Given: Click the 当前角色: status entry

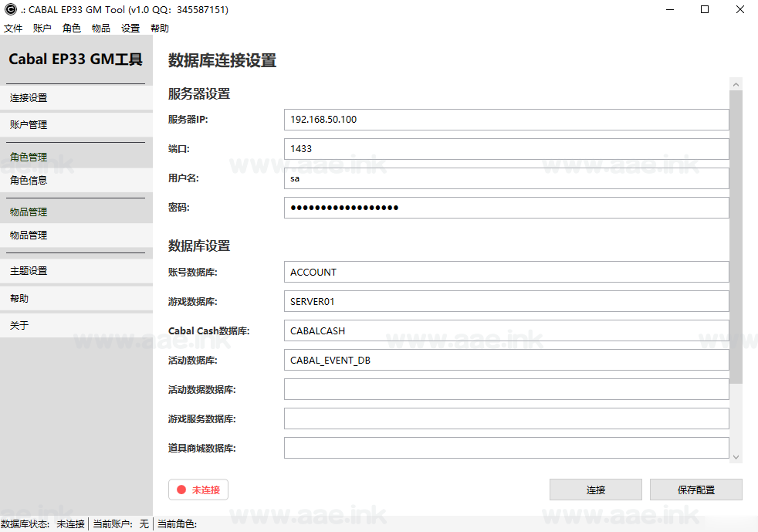Looking at the screenshot, I should pyautogui.click(x=177, y=524).
